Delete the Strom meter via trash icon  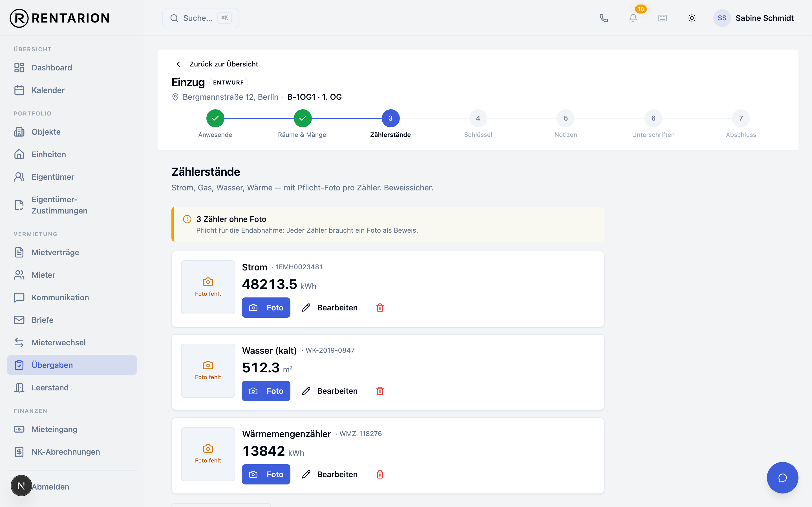pos(380,308)
